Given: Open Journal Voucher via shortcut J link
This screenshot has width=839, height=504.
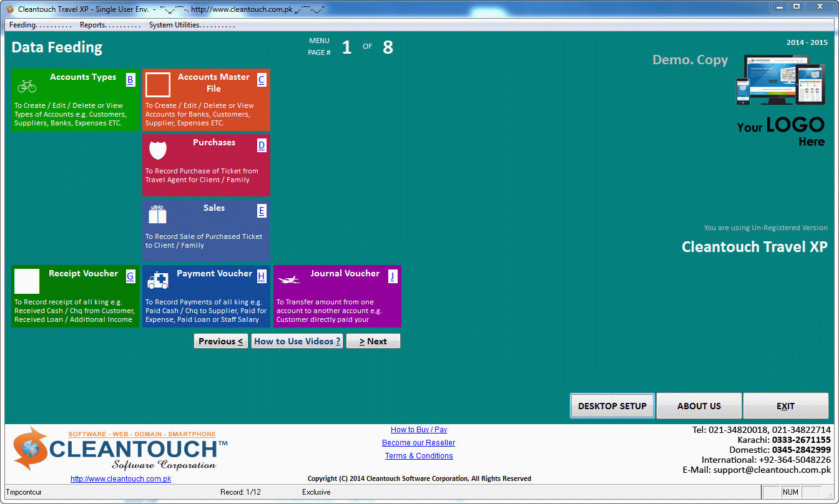Looking at the screenshot, I should tap(393, 276).
